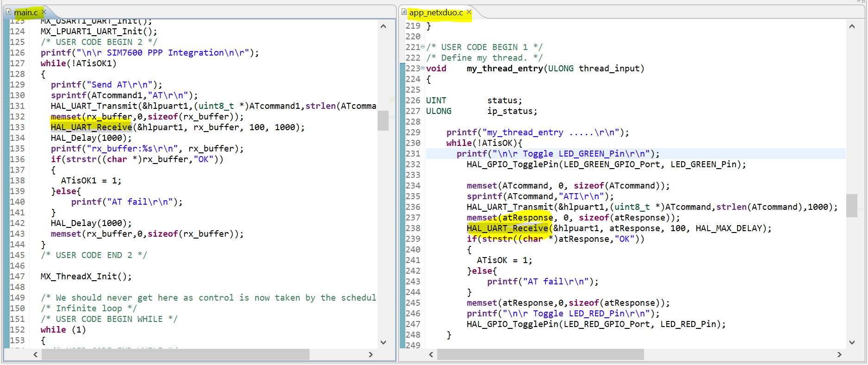Click left editor vertical scroll down arrow
The width and height of the screenshot is (868, 365).
pyautogui.click(x=383, y=342)
